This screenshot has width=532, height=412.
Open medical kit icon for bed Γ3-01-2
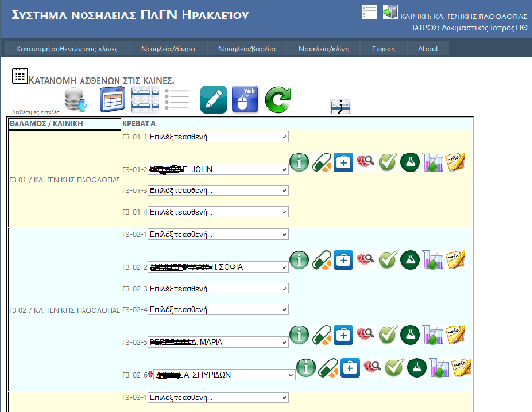tap(344, 162)
